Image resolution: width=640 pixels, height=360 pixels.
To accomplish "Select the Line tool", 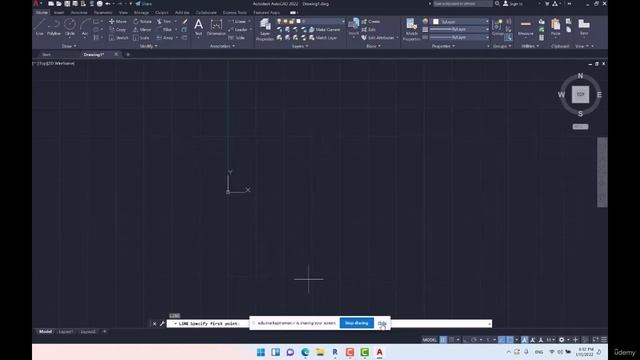I will coord(40,27).
